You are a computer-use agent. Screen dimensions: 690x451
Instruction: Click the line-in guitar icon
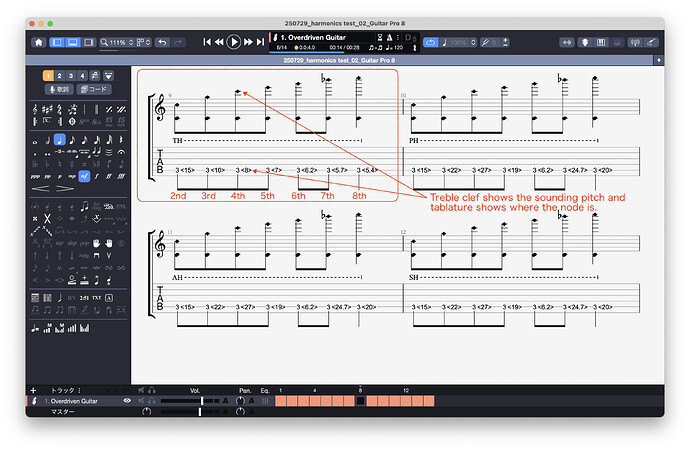point(650,42)
